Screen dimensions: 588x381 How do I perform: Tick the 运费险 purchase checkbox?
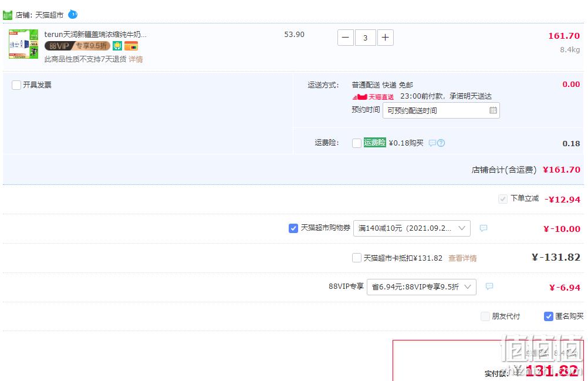(x=357, y=143)
